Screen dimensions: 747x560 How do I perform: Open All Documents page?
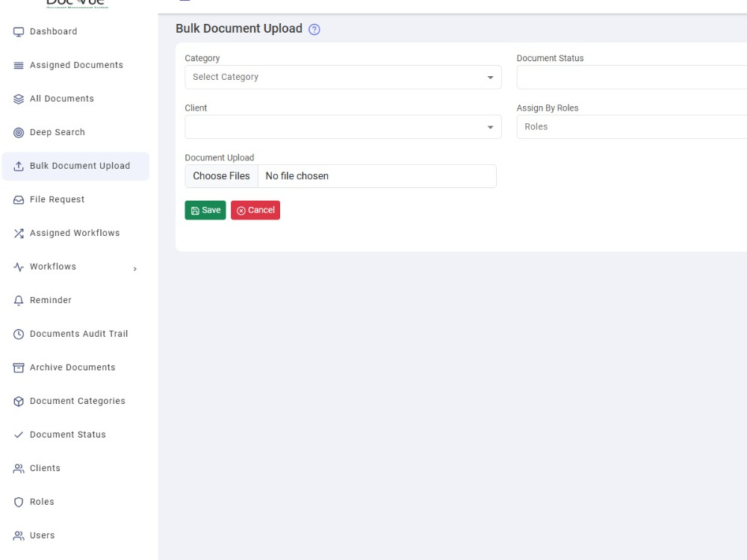click(x=62, y=99)
